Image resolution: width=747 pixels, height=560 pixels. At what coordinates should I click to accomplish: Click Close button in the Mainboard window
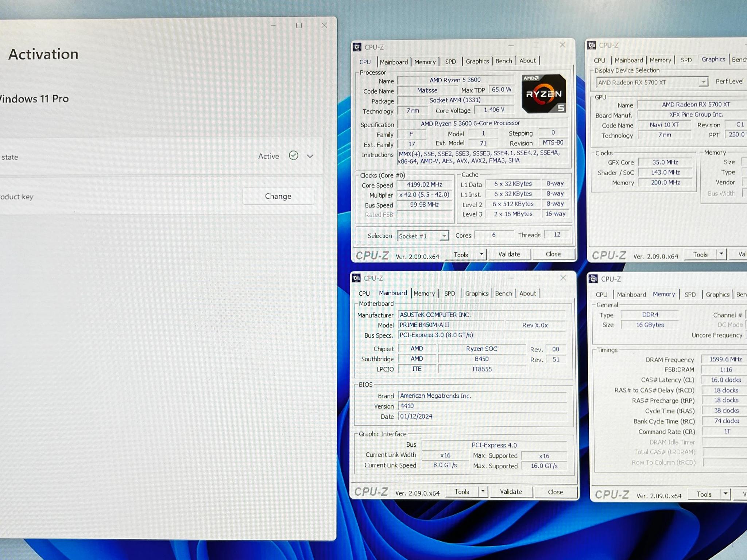click(555, 492)
